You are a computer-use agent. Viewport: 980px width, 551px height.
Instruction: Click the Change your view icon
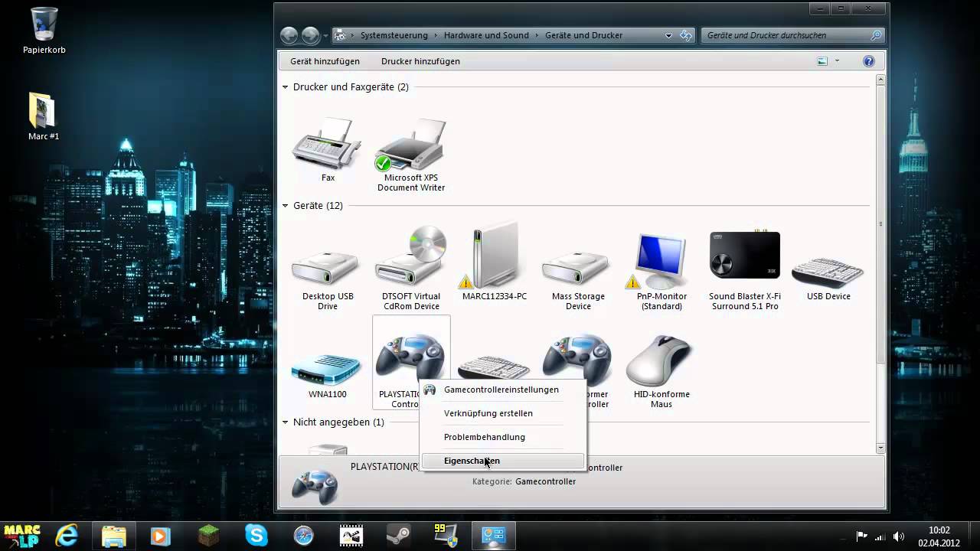(x=822, y=61)
